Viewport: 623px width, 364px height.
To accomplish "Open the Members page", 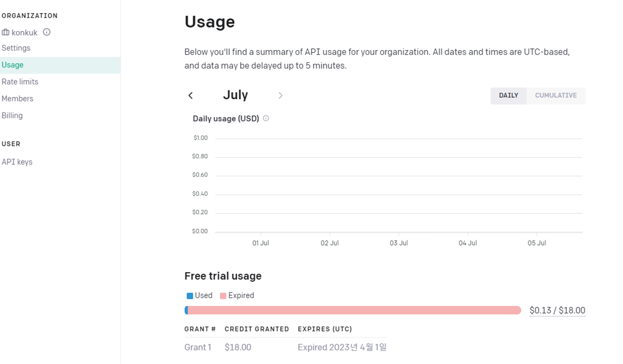I will click(18, 99).
